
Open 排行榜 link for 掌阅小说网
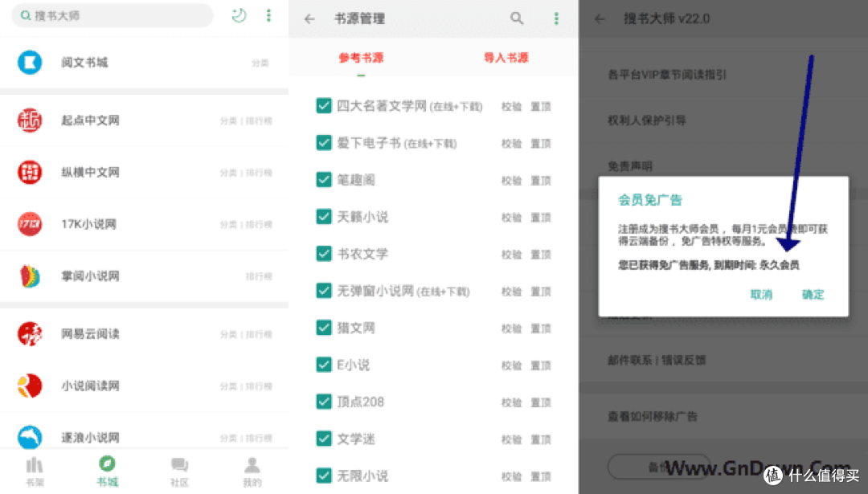coord(259,276)
